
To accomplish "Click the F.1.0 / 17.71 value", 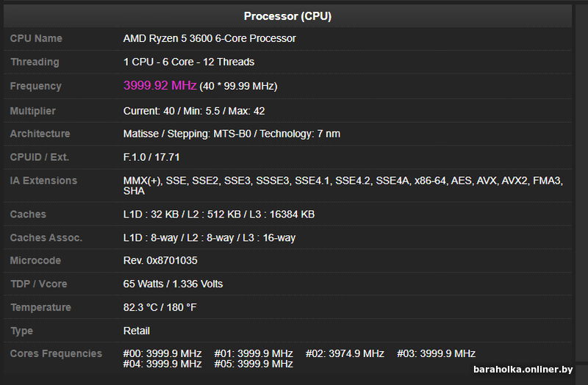I will click(151, 157).
